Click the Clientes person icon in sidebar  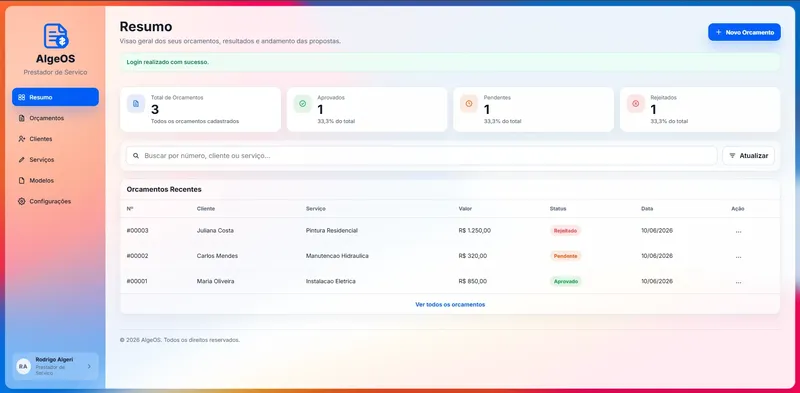click(x=21, y=139)
